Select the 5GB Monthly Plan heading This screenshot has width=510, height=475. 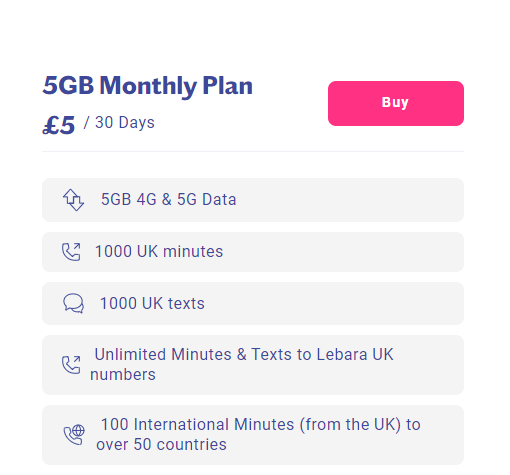148,86
